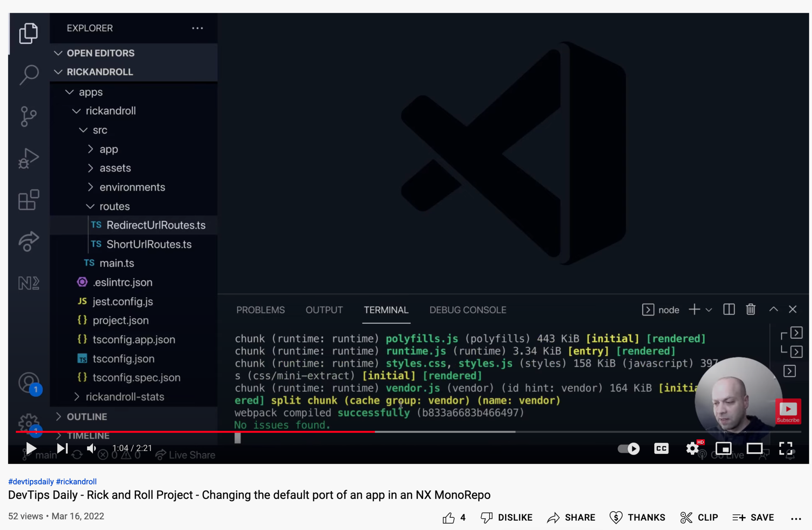Open the Search icon in the activity bar
This screenshot has height=530, width=812.
29,74
